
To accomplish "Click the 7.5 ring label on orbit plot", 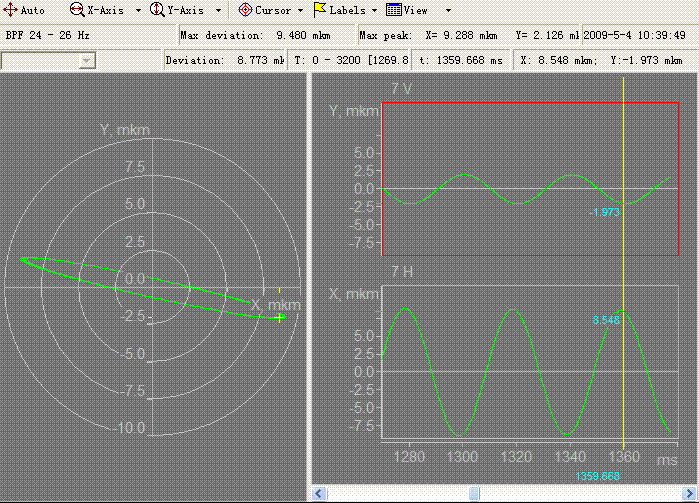I will [135, 167].
